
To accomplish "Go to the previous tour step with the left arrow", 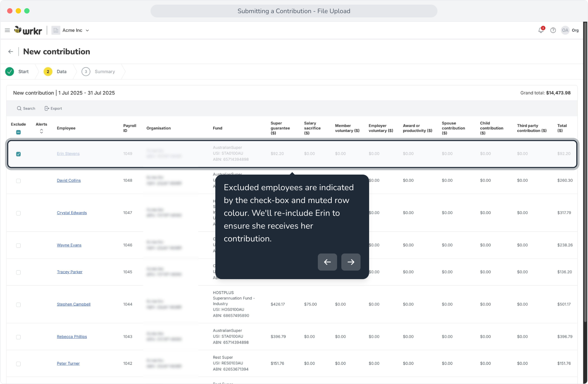I will [x=327, y=262].
